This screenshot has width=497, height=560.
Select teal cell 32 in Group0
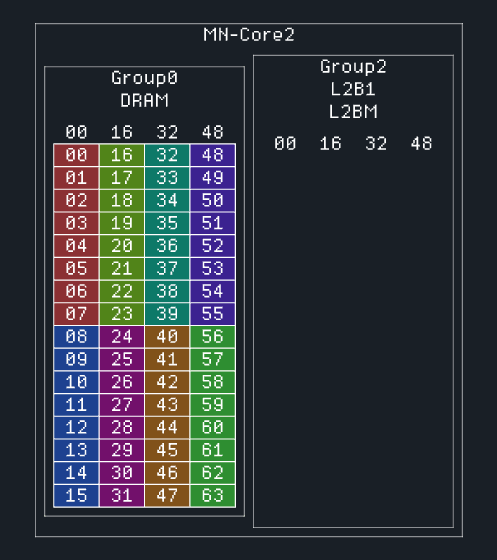tap(167, 155)
